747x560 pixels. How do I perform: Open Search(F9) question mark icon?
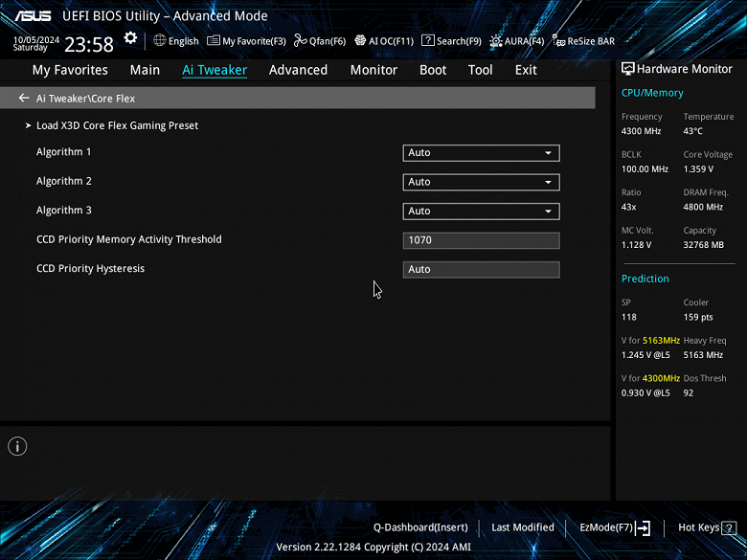(428, 40)
